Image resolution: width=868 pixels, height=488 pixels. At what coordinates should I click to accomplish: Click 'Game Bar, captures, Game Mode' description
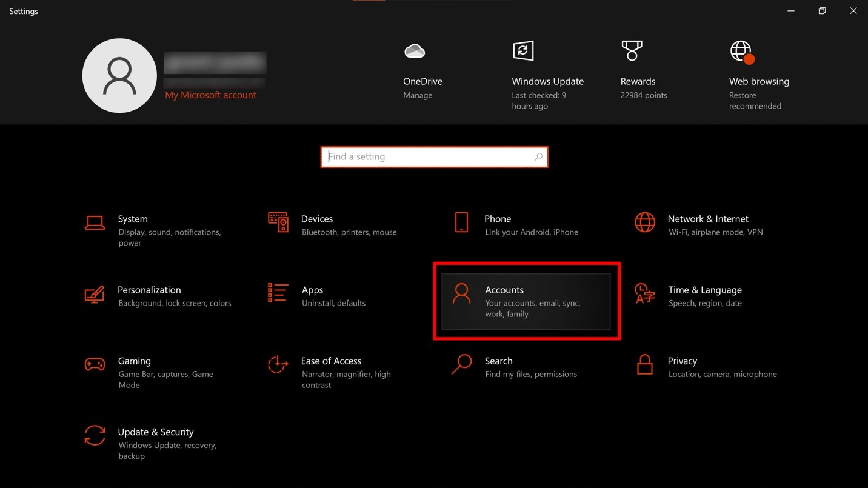(x=165, y=379)
